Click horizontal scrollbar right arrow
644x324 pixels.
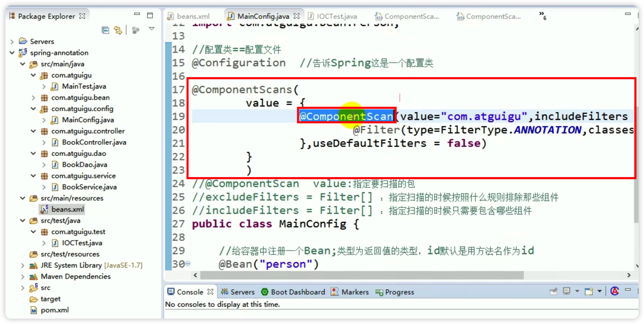click(629, 275)
